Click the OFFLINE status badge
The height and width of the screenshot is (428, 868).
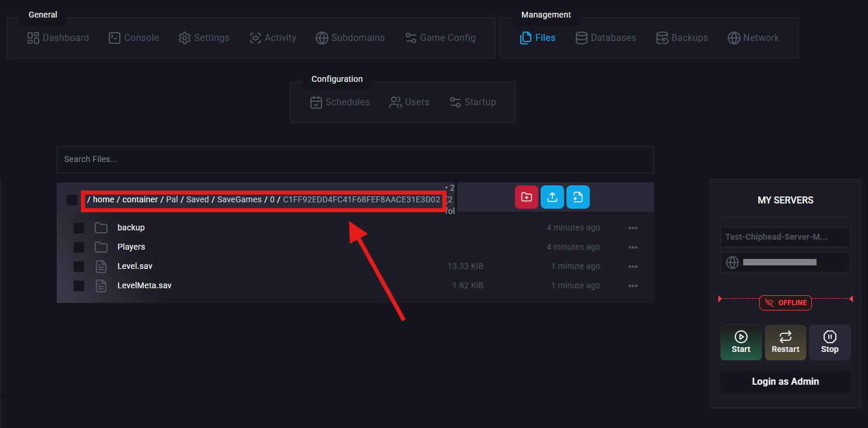(786, 303)
